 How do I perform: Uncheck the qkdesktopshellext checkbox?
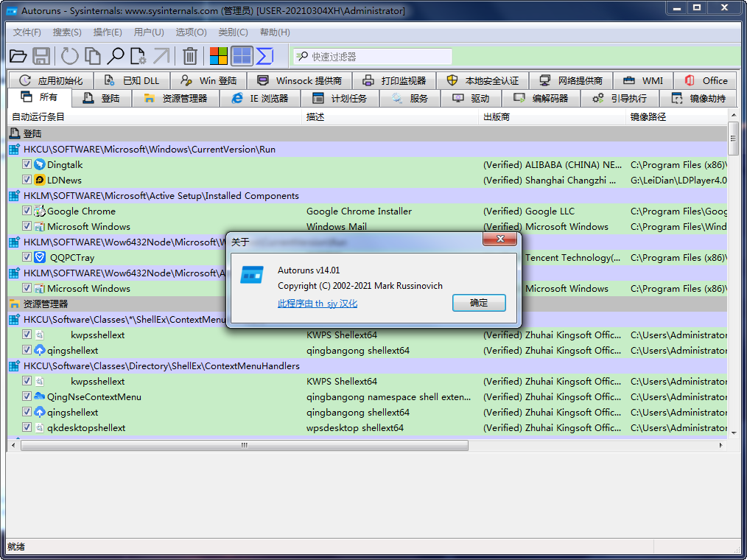click(27, 427)
